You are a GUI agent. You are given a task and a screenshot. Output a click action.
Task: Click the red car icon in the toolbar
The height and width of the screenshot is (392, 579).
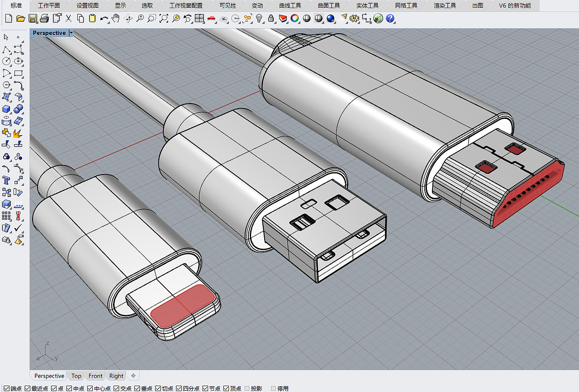pyautogui.click(x=211, y=19)
